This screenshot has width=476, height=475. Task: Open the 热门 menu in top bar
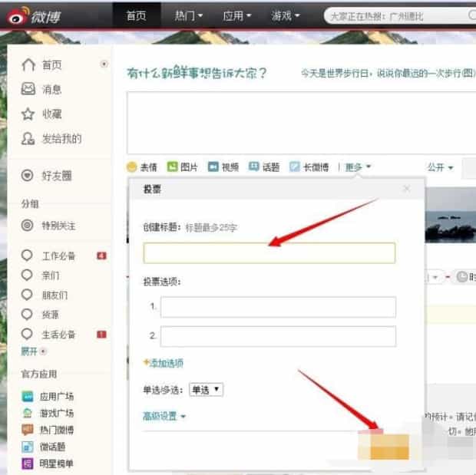[x=189, y=15]
